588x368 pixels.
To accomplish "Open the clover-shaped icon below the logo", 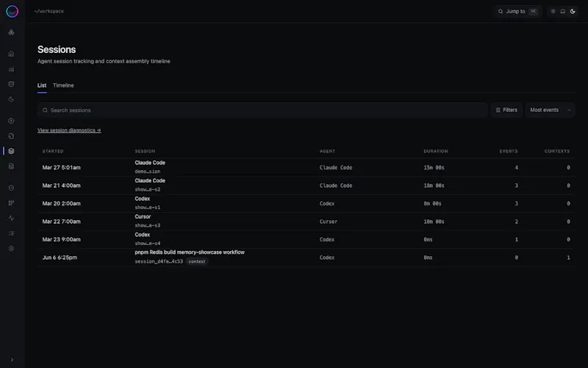I will point(11,32).
